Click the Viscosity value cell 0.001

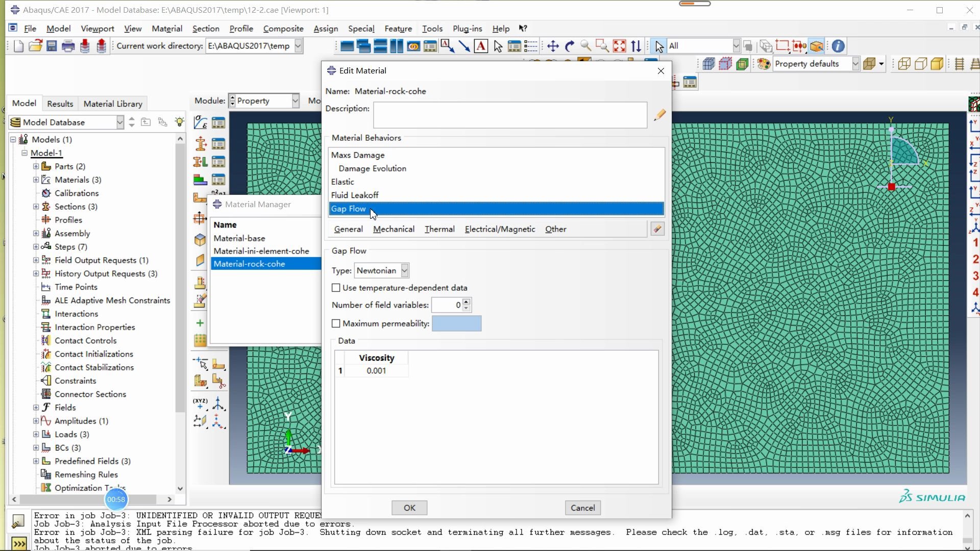click(376, 371)
